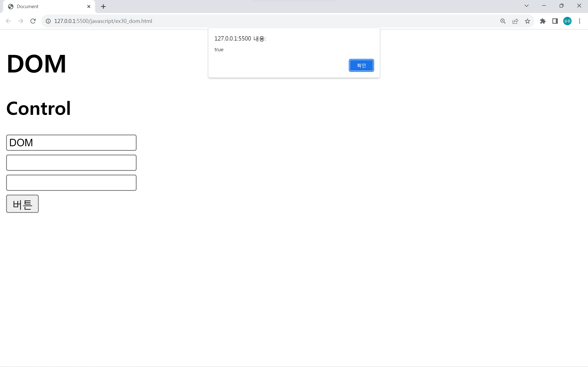Click the browser forward arrow
The image size is (588, 367).
21,21
